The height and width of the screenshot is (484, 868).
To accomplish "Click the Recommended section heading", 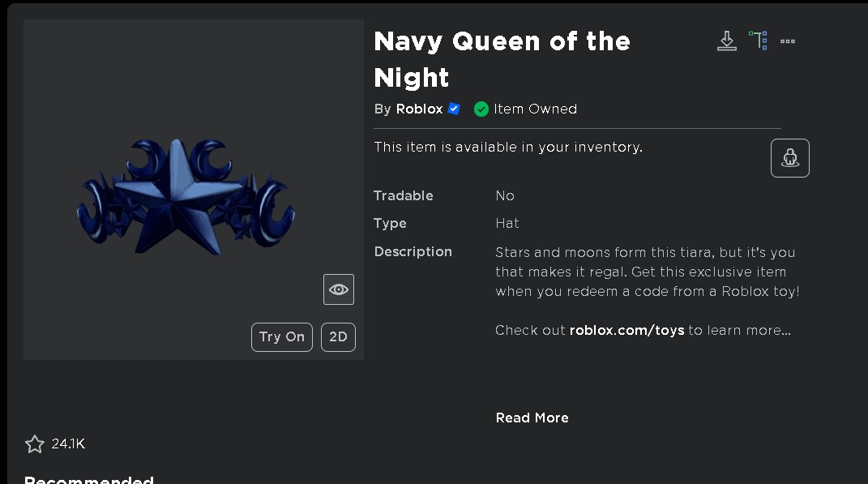I will (x=88, y=478).
